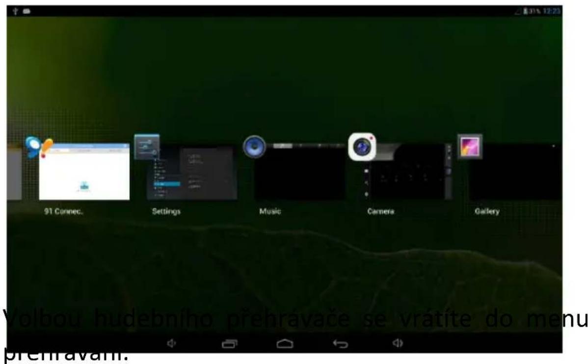Tap the Gallery app icon
Image resolution: width=588 pixels, height=364 pixels.
pyautogui.click(x=470, y=147)
